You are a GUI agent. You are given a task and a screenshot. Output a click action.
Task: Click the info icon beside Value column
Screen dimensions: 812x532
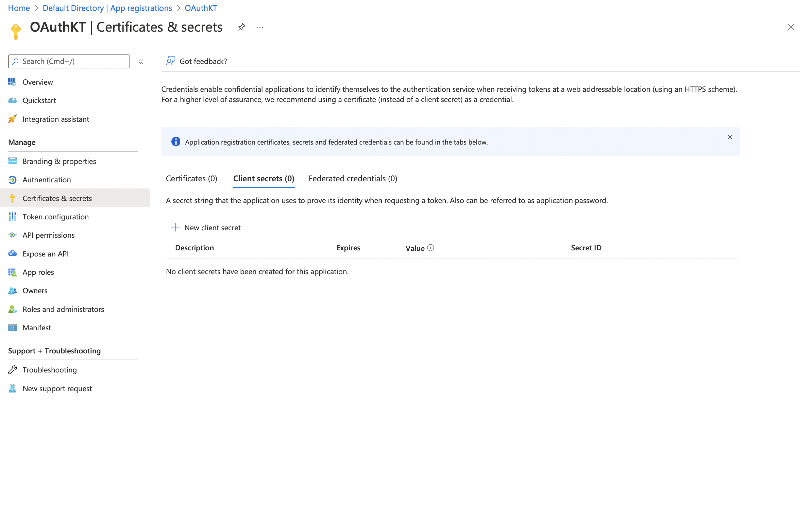pyautogui.click(x=430, y=248)
